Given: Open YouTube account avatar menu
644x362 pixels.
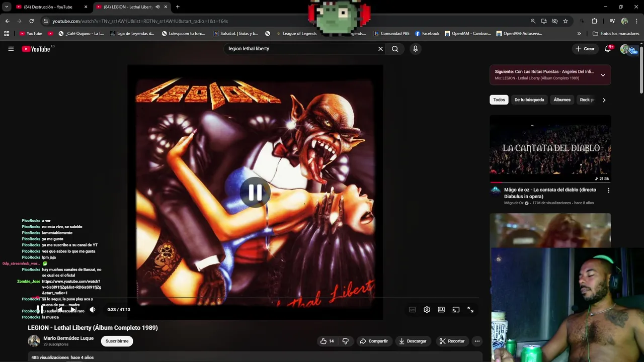Looking at the screenshot, I should point(625,49).
